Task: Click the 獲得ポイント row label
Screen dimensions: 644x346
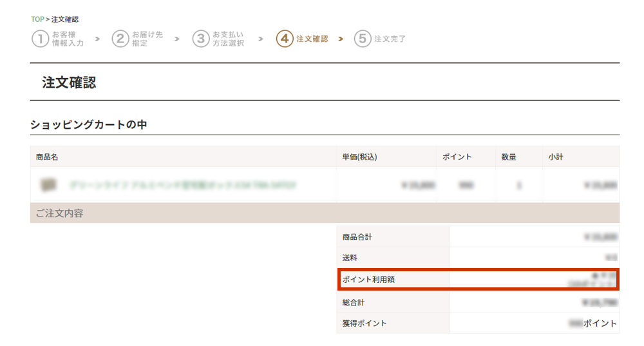Action: click(365, 323)
